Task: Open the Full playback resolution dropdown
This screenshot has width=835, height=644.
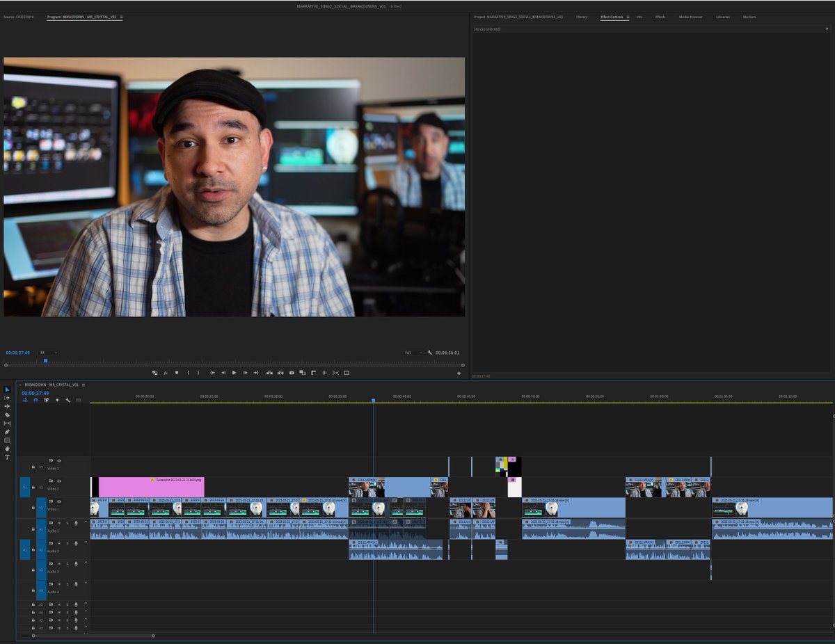Action: point(413,353)
